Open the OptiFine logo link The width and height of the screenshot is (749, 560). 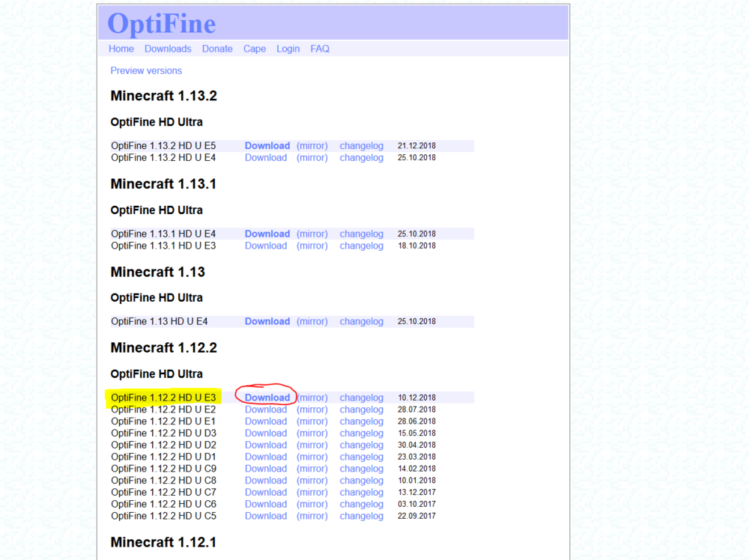point(160,23)
